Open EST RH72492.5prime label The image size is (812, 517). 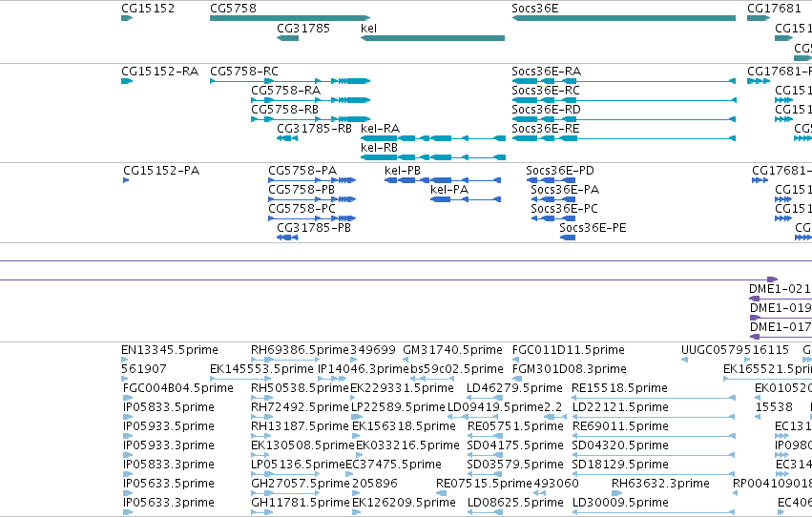click(300, 408)
